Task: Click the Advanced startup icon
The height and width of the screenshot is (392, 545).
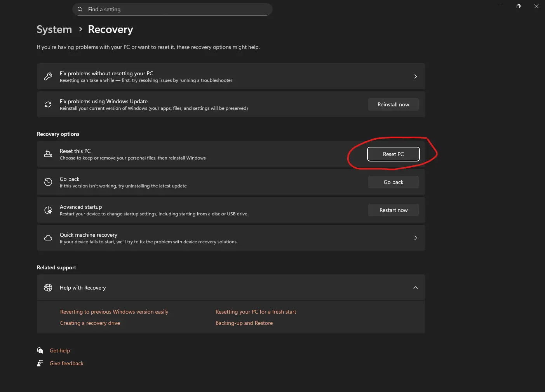Action: [x=48, y=210]
